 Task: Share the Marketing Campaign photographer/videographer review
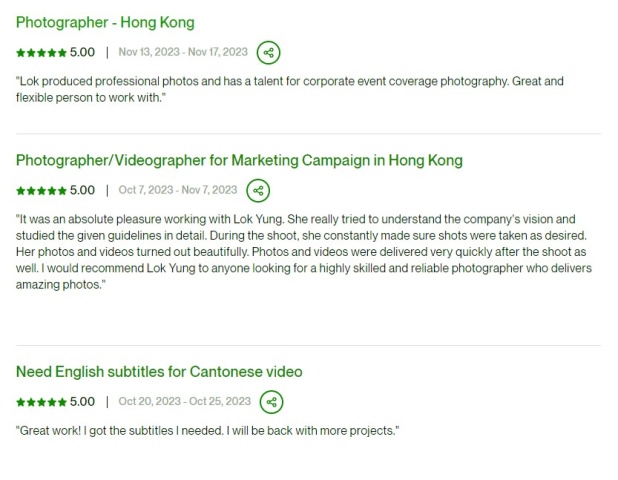pyautogui.click(x=258, y=191)
